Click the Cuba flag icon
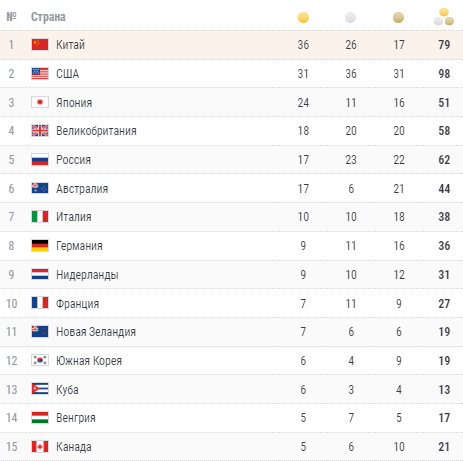The image size is (463, 461). coord(40,389)
